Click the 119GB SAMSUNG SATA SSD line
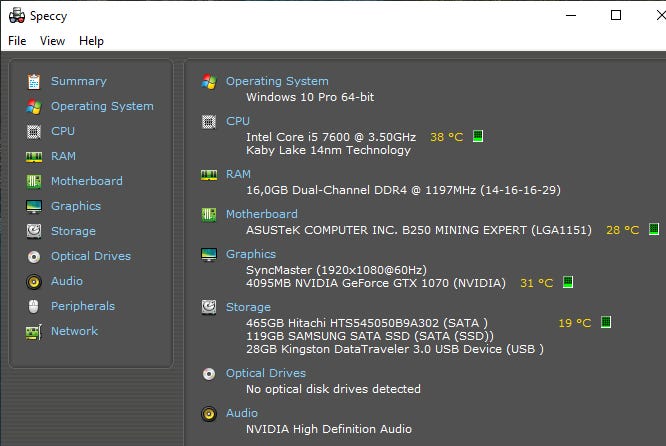666x446 pixels. [x=370, y=336]
